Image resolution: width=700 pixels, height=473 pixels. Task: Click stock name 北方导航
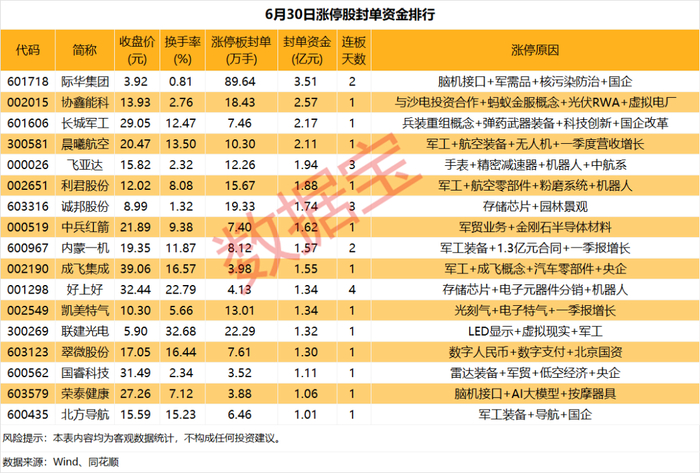[x=85, y=415]
